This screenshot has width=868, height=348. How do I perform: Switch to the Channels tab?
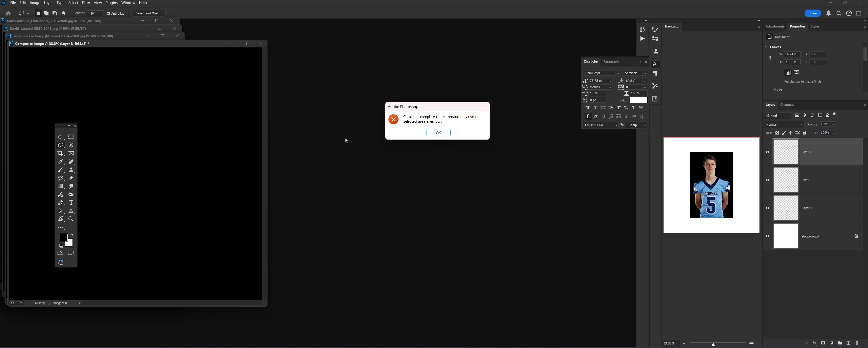tap(787, 105)
